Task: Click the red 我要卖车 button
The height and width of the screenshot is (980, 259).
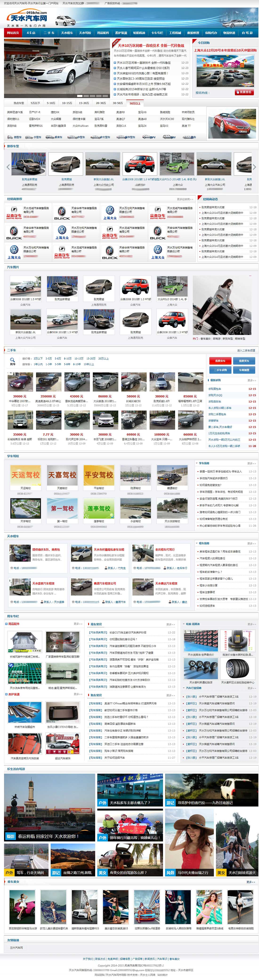Action: click(x=220, y=361)
